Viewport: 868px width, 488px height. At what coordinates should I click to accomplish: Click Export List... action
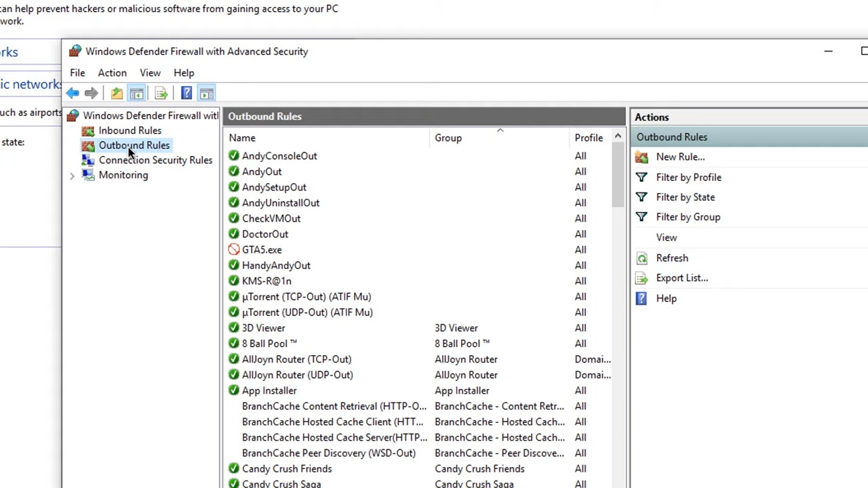tap(682, 278)
